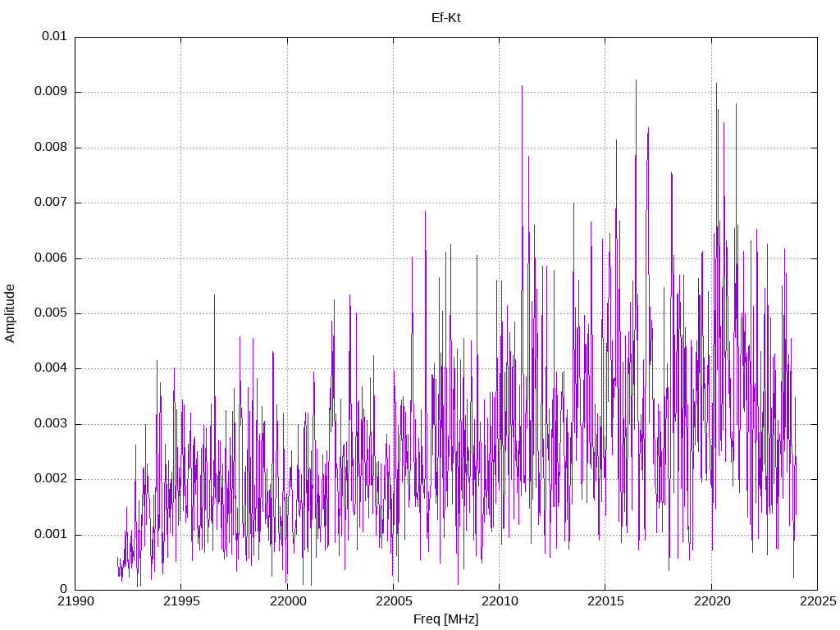Select the 0.006 y-axis tick value

pyautogui.click(x=51, y=258)
